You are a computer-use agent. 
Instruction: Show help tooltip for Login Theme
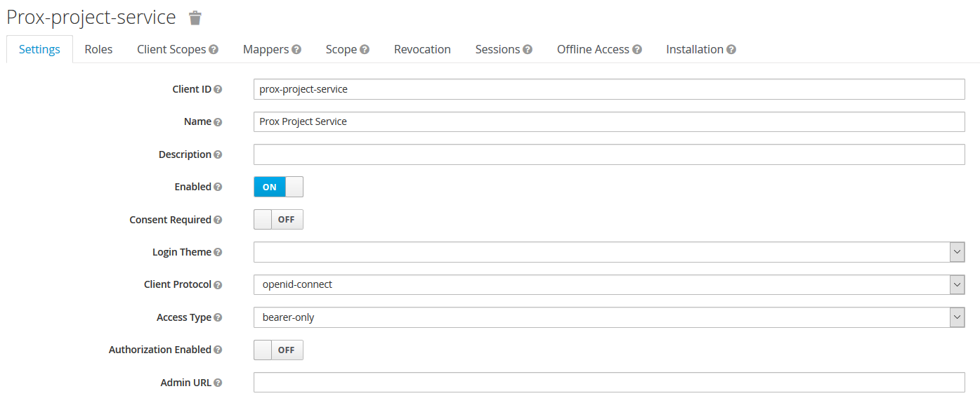[x=218, y=253]
